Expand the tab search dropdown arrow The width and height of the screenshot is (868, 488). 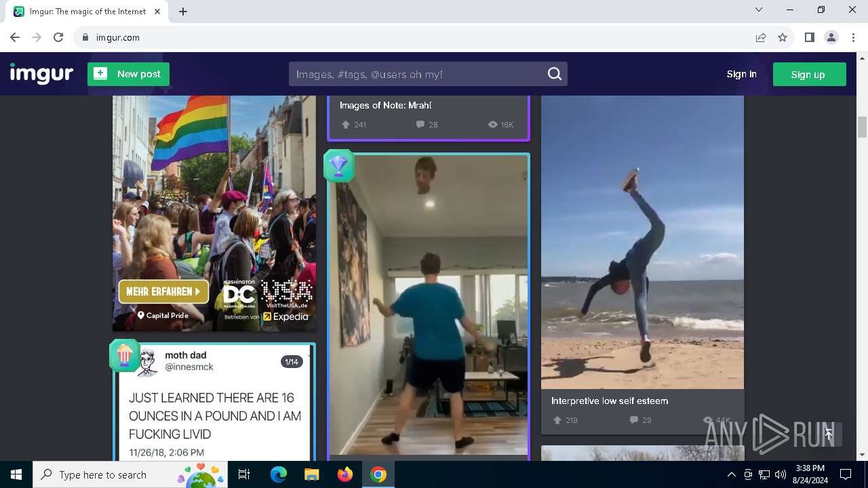click(759, 9)
